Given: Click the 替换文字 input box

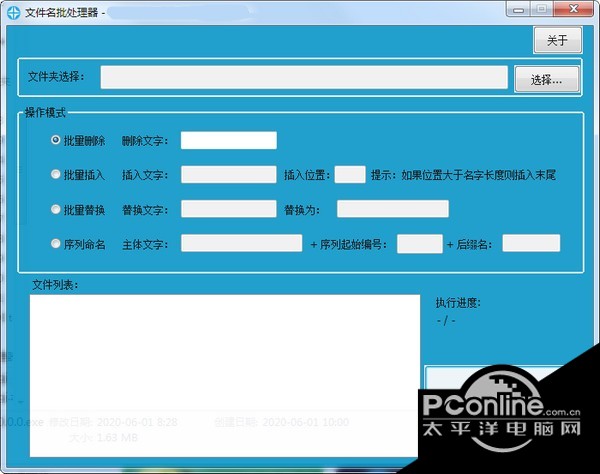Looking at the screenshot, I should point(229,209).
